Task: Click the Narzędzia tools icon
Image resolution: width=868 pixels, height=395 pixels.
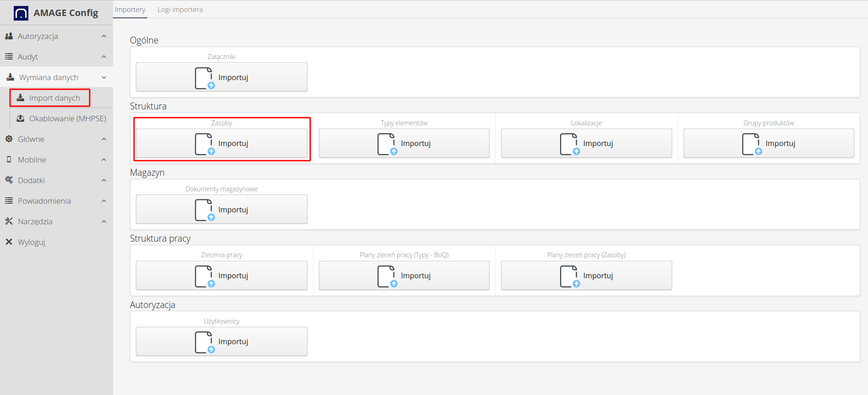Action: coord(9,221)
